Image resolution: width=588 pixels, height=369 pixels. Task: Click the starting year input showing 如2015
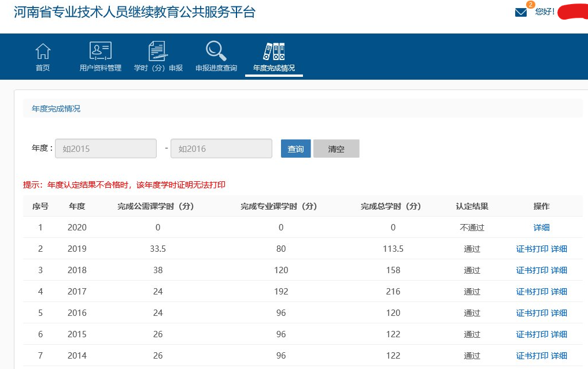click(105, 148)
